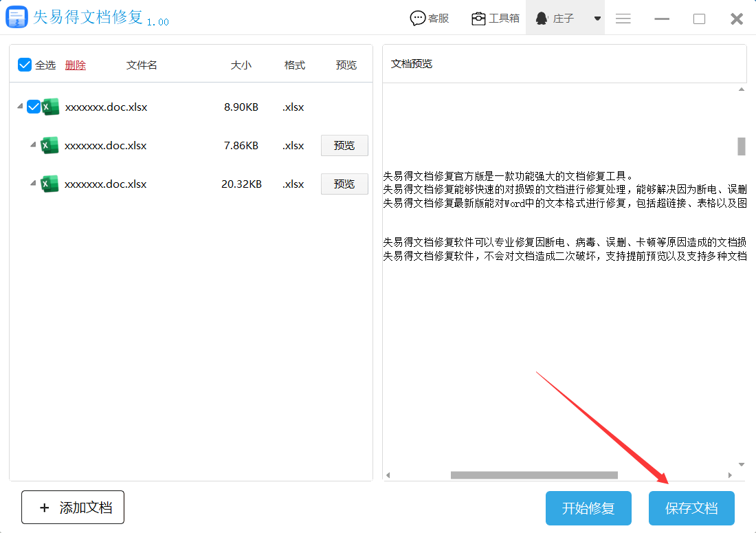This screenshot has height=533, width=756.
Task: Toggle the 全选 select-all checkbox
Action: click(x=25, y=65)
